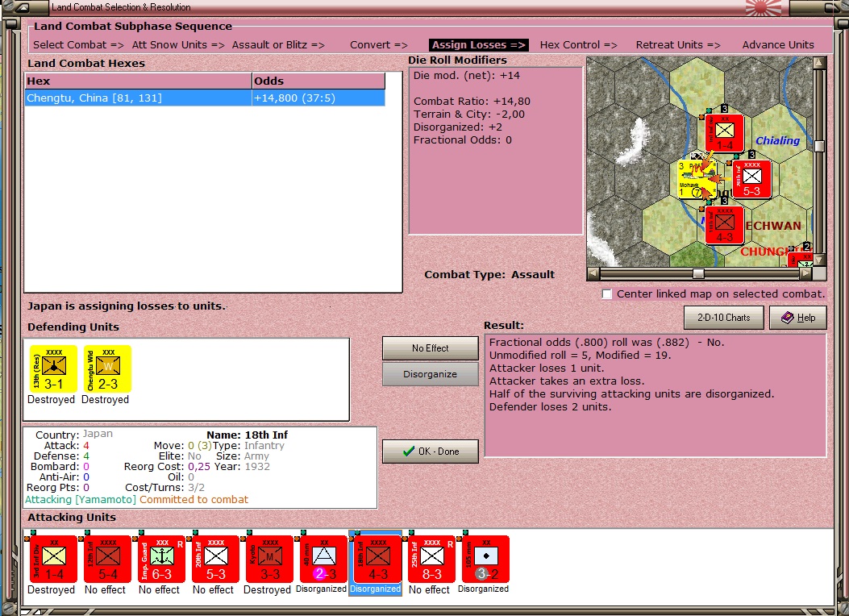Click the Hex column header
849x616 pixels.
(138, 81)
